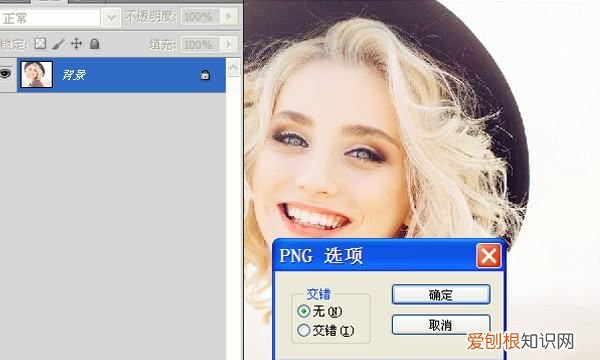
Task: Toggle lock transparent pixels icon
Action: [40, 44]
